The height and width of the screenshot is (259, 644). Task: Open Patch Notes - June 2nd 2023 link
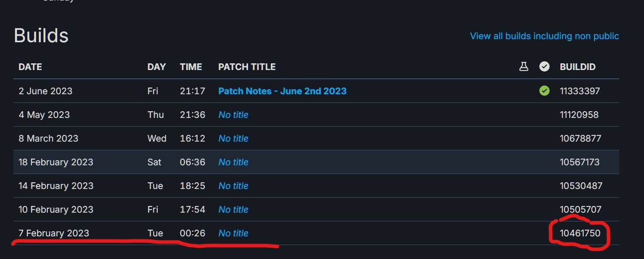coord(282,91)
